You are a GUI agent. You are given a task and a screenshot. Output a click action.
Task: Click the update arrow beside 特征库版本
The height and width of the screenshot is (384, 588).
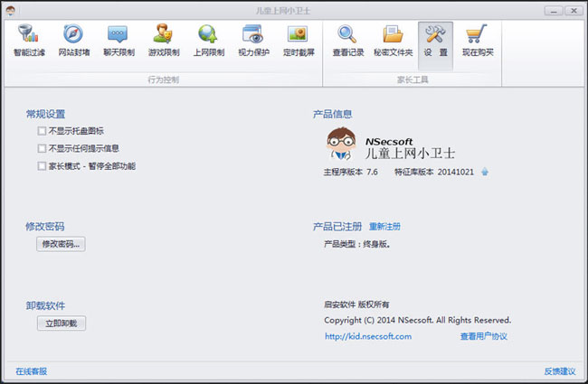coord(485,171)
